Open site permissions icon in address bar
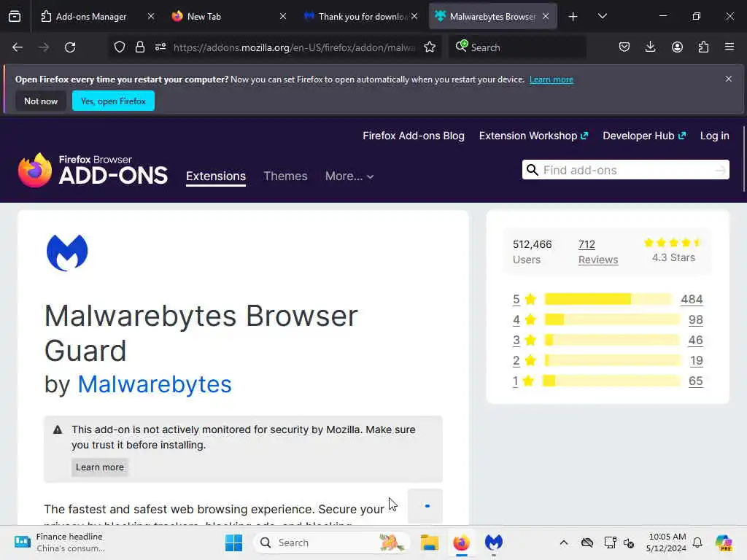 160,47
